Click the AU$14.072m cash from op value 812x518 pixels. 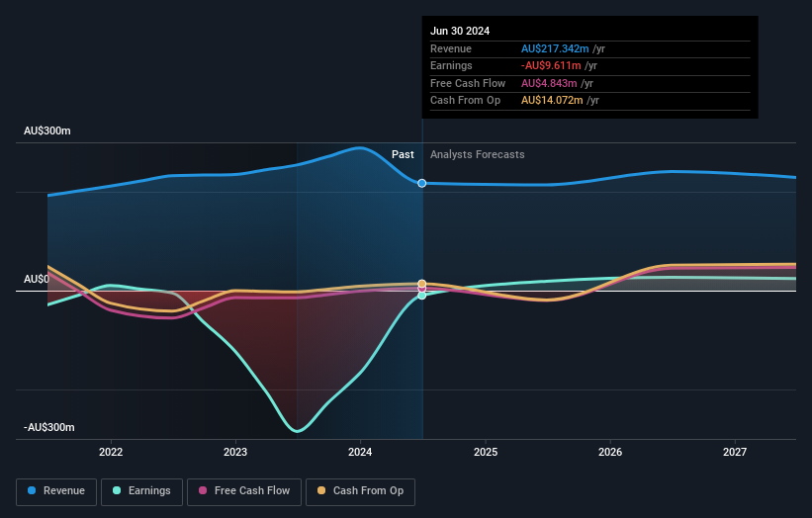tap(552, 101)
